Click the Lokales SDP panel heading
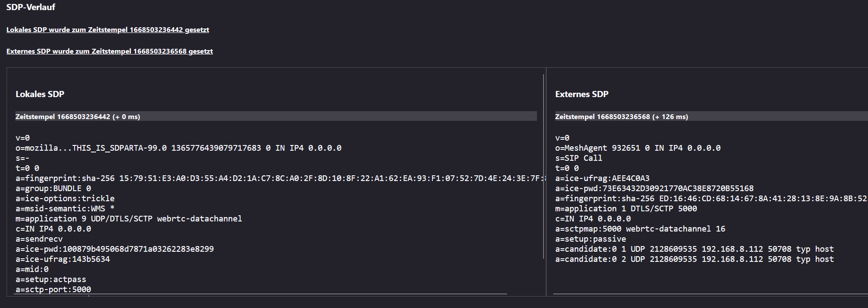Screen dimensions: 868x308 coord(40,94)
